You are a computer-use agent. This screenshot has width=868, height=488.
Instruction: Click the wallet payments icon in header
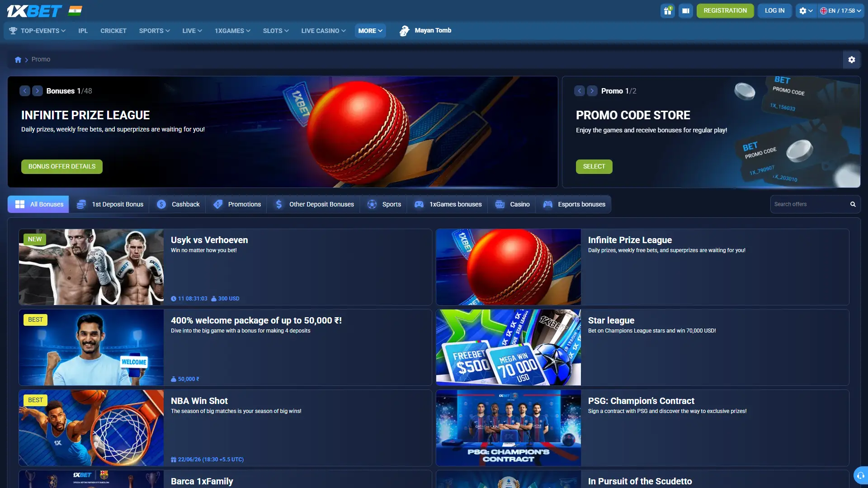tap(686, 11)
